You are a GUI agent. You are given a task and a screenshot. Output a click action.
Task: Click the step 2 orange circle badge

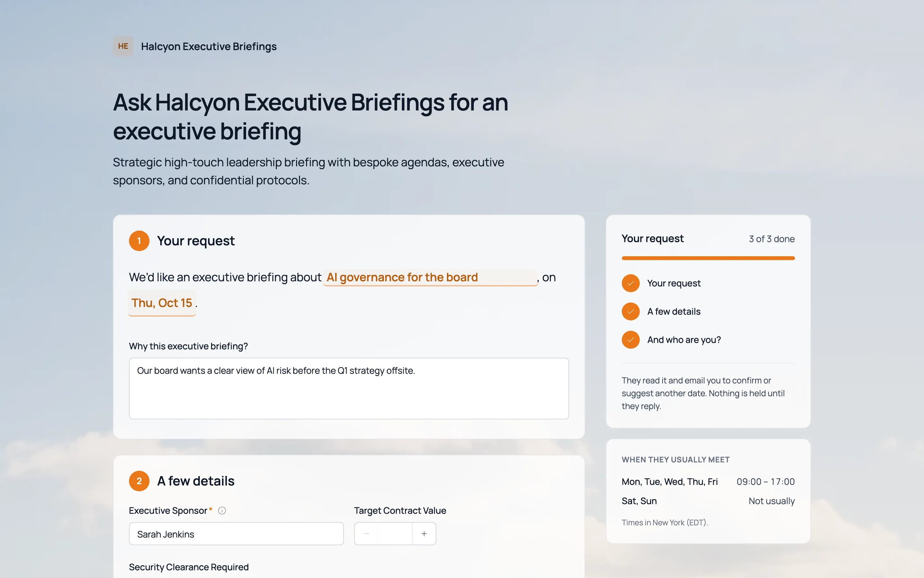(139, 481)
